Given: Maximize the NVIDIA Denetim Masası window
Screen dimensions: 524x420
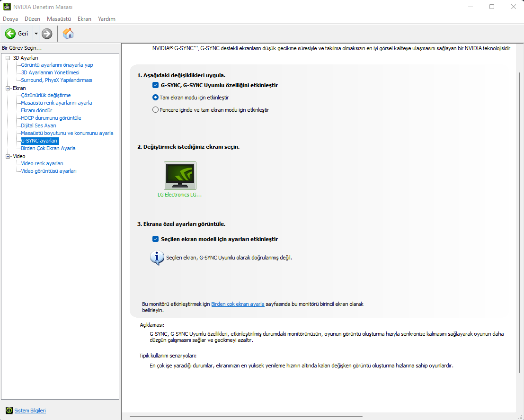Looking at the screenshot, I should 492,7.
